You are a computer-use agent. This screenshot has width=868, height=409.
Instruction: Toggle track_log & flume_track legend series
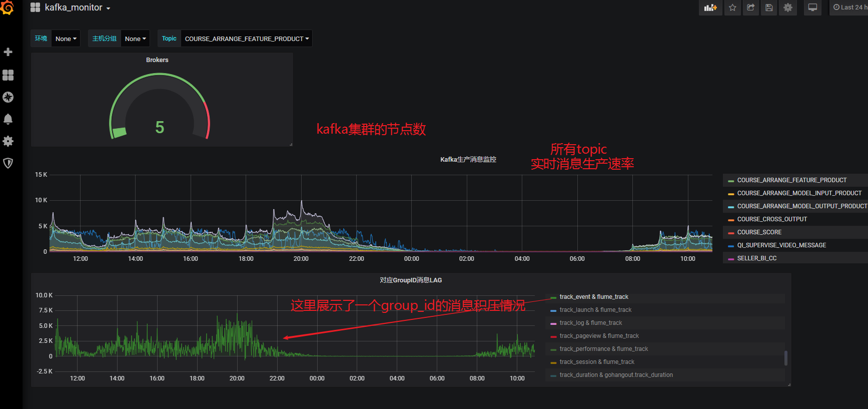pos(591,323)
